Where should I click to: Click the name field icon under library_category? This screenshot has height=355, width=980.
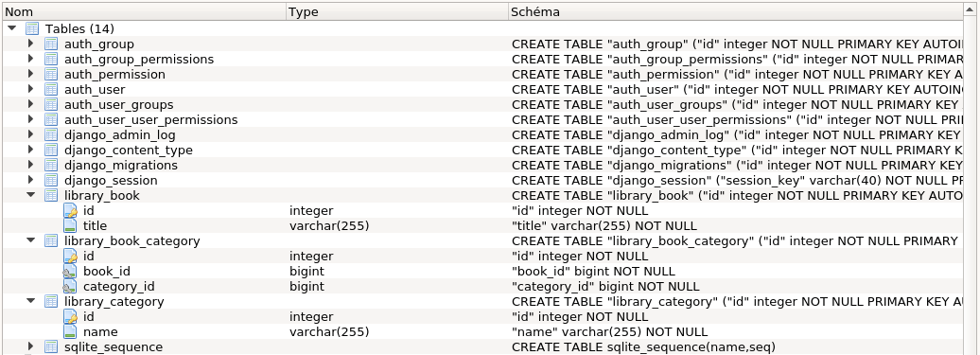[70, 332]
